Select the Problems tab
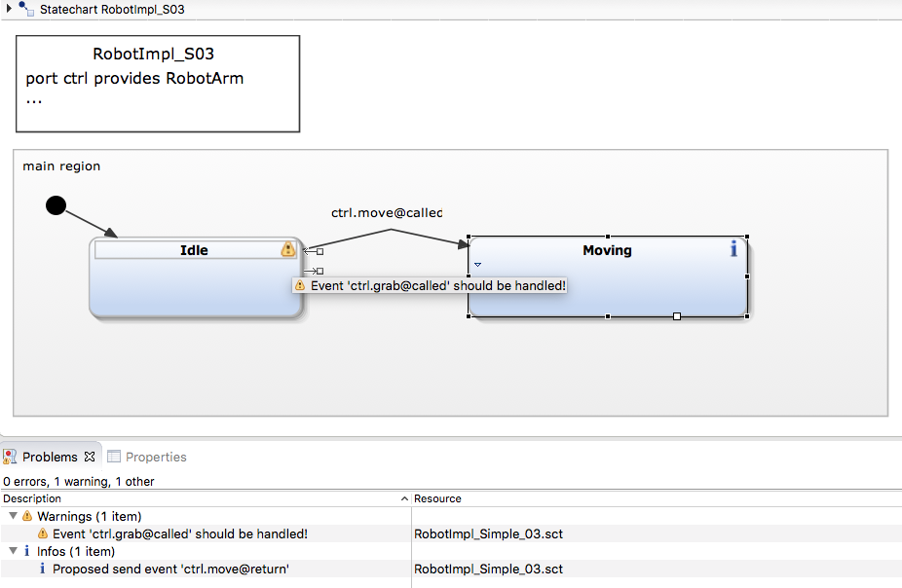The width and height of the screenshot is (902, 588). 49,456
